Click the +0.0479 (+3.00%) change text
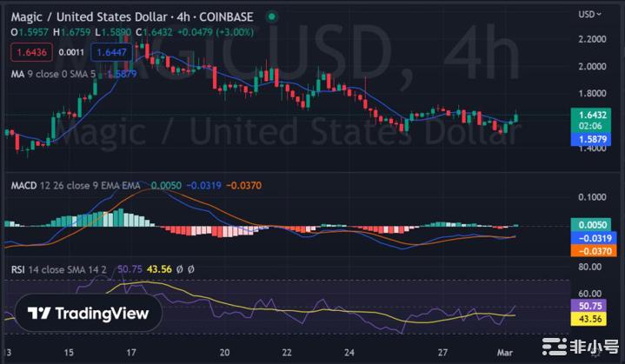The width and height of the screenshot is (625, 364). click(x=216, y=32)
